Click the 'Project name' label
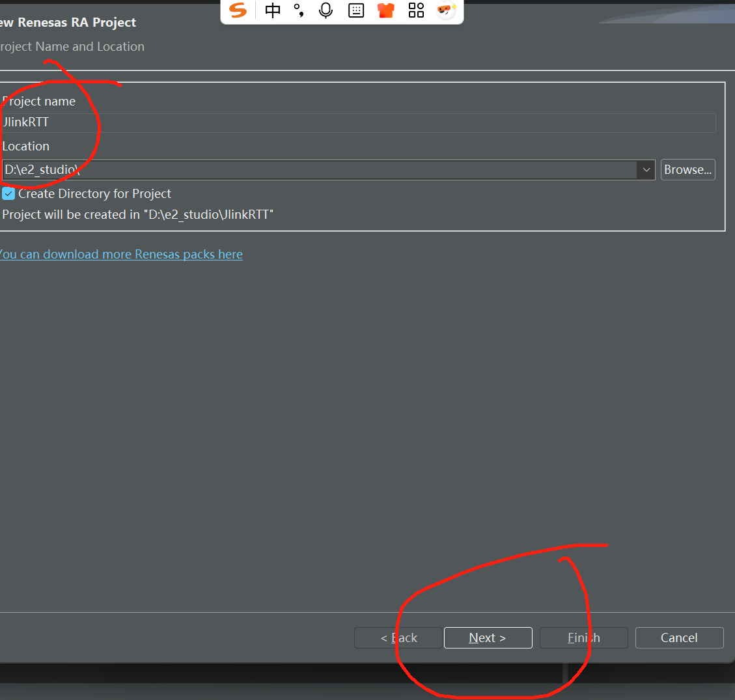Viewport: 735px width, 700px height. point(39,102)
